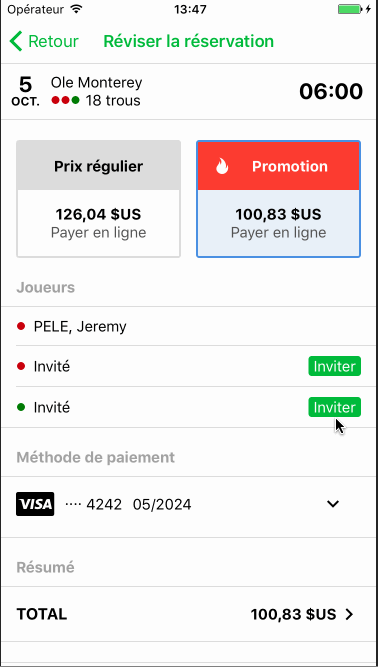This screenshot has width=378, height=667.
Task: Choose 126,04 $US Payer en ligne
Action: pyautogui.click(x=99, y=223)
